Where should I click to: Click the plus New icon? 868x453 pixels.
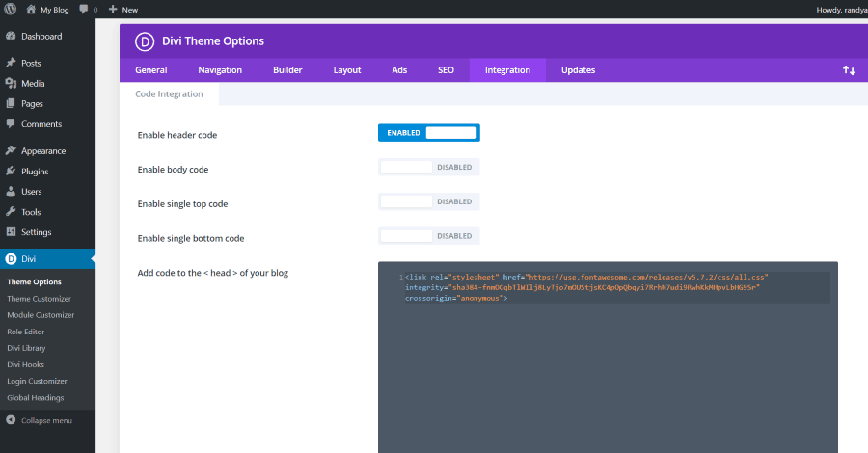click(113, 10)
